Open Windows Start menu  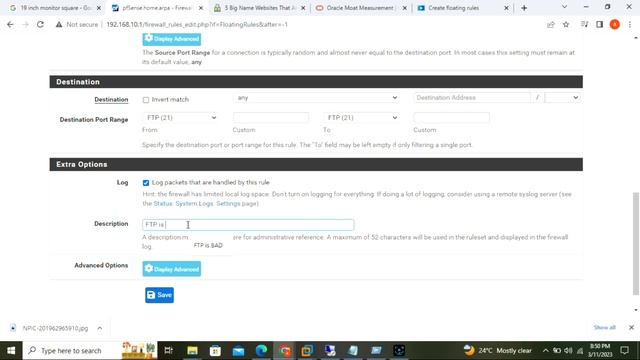click(x=11, y=350)
